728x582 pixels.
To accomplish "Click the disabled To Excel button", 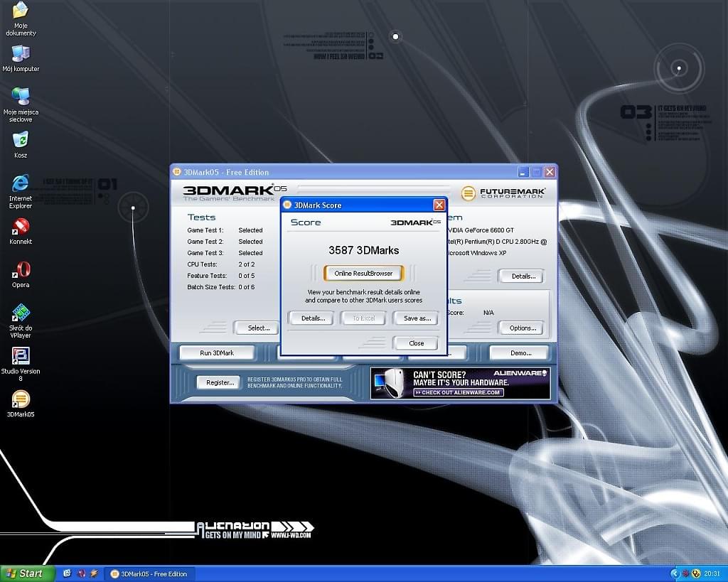I will pos(364,318).
